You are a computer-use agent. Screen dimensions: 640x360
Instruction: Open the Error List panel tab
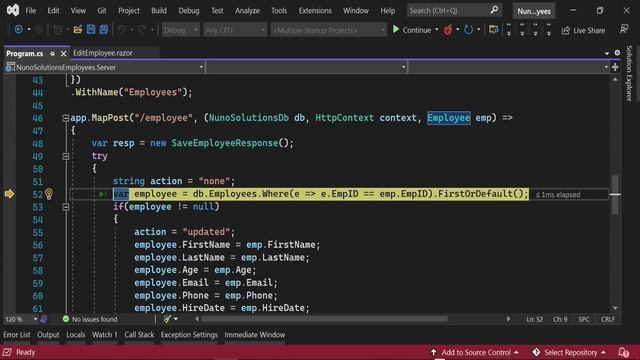[x=17, y=335]
